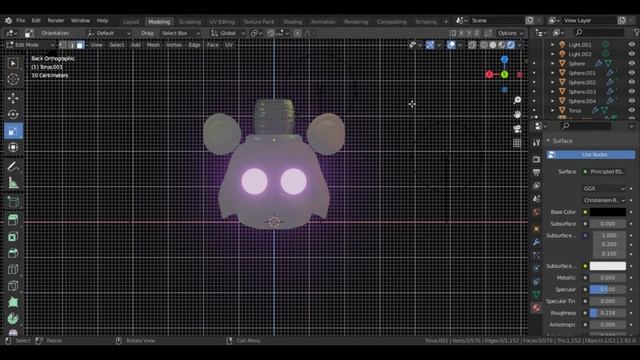640x360 pixels.
Task: Open the Render menu
Action: click(56, 20)
